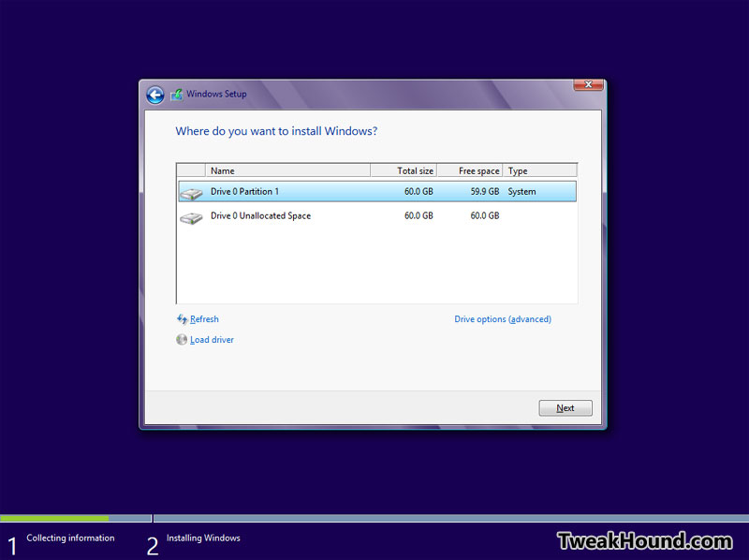The height and width of the screenshot is (560, 749).
Task: Sort by the Name column header
Action: point(287,170)
